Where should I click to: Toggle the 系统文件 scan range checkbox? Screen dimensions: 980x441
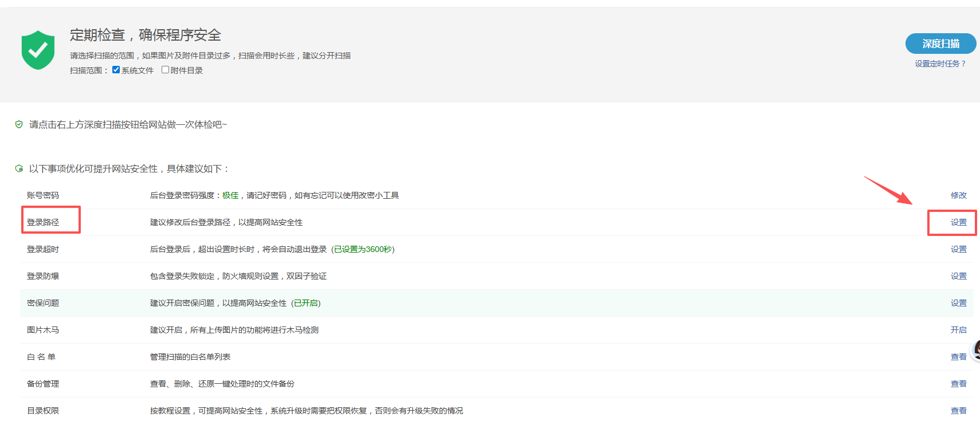[116, 70]
